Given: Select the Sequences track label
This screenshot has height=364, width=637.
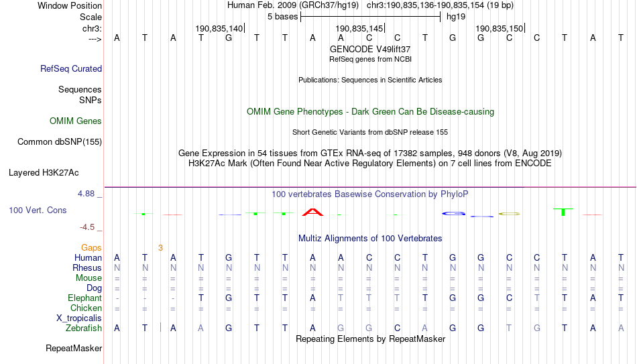Looking at the screenshot, I should (80, 89).
